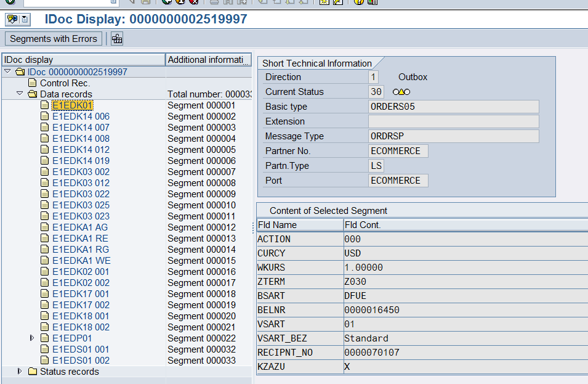
Task: Click the Partner No. field ECOMMERCE
Action: coord(398,151)
